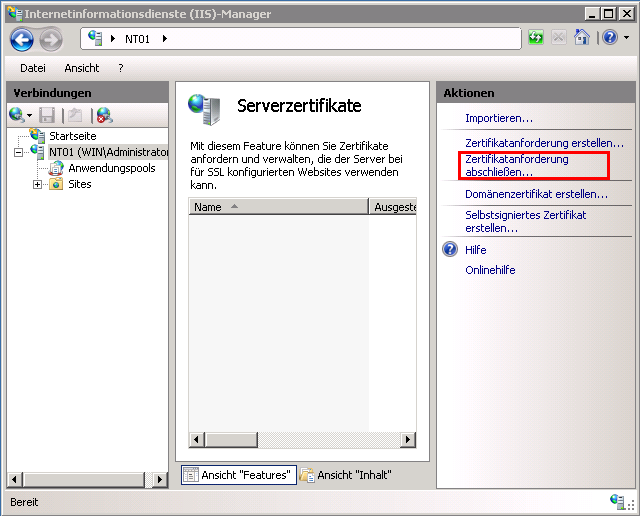
Task: Open the Ansicht menu
Action: (82, 68)
